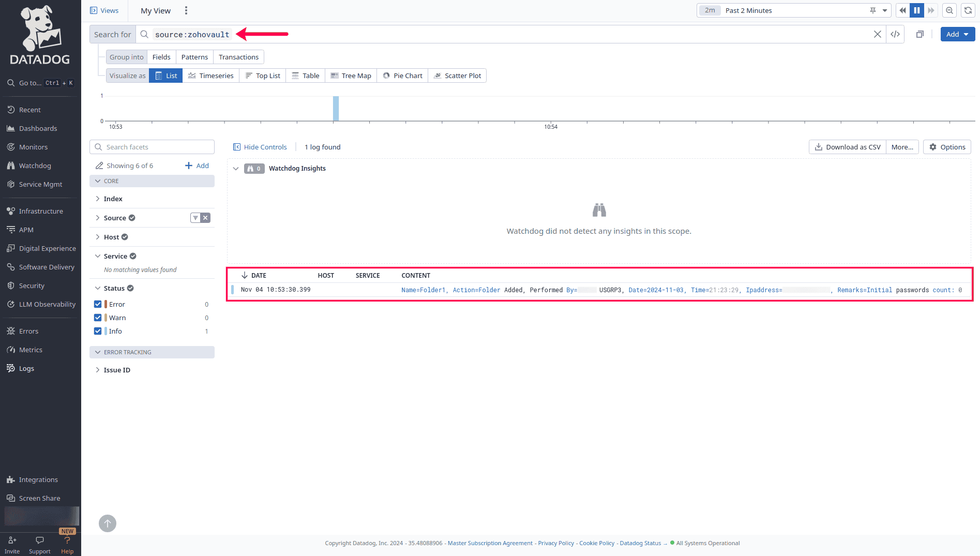
Task: Collapse the ERROR TRACKING group
Action: click(152, 352)
